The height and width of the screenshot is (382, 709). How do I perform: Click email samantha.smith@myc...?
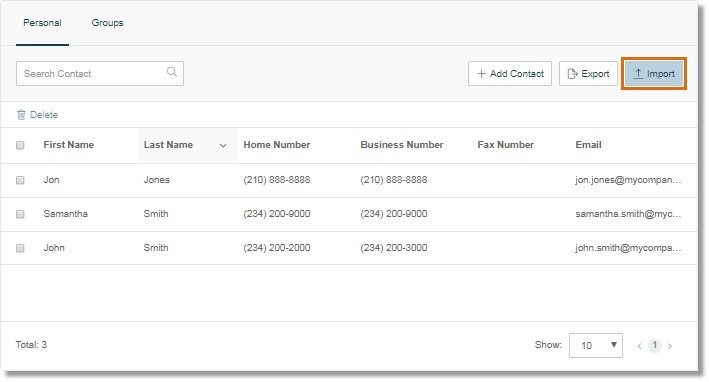[628, 214]
